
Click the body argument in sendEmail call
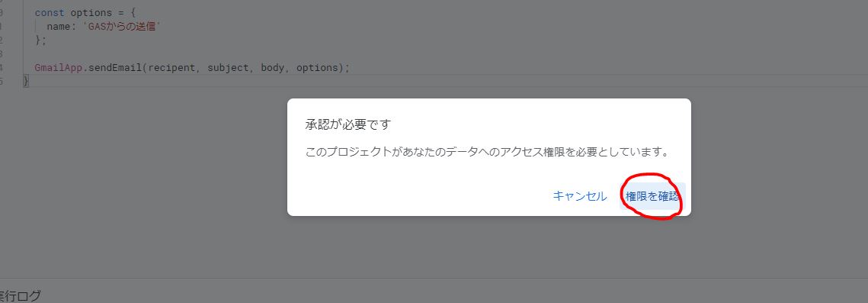pos(272,68)
